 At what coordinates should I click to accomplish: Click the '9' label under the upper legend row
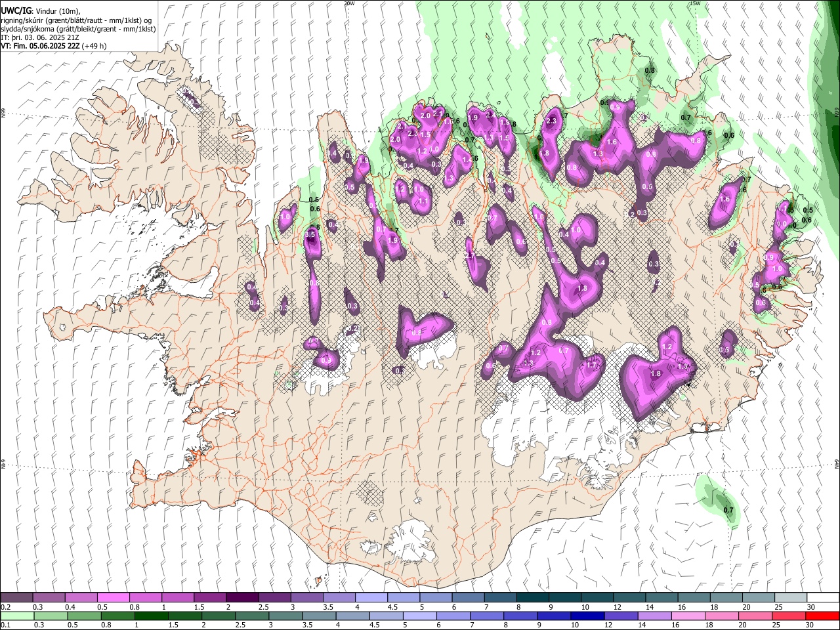click(551, 607)
